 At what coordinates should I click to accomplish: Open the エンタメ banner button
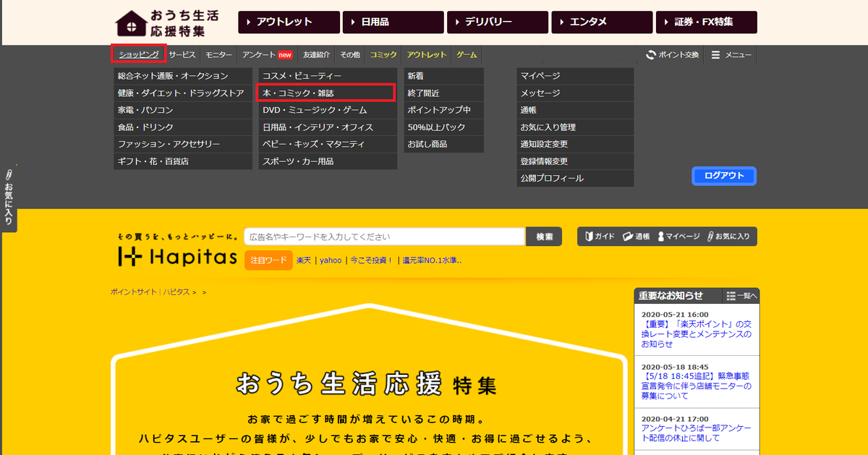pos(601,22)
